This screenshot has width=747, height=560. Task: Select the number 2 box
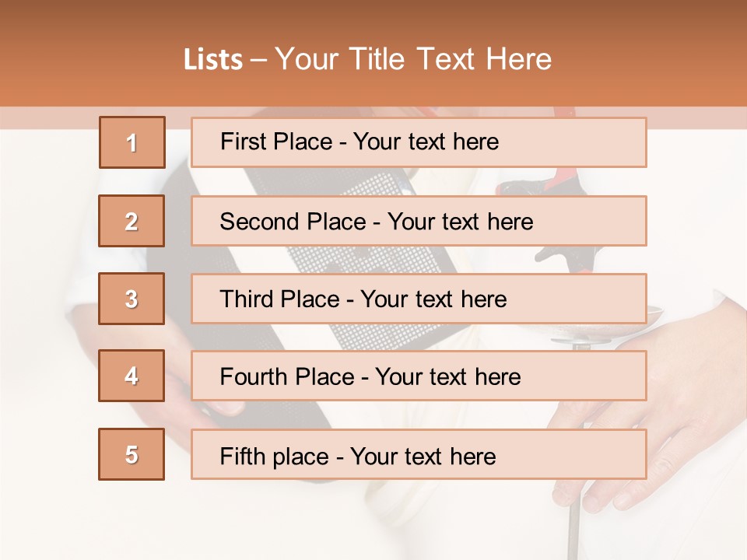[132, 221]
